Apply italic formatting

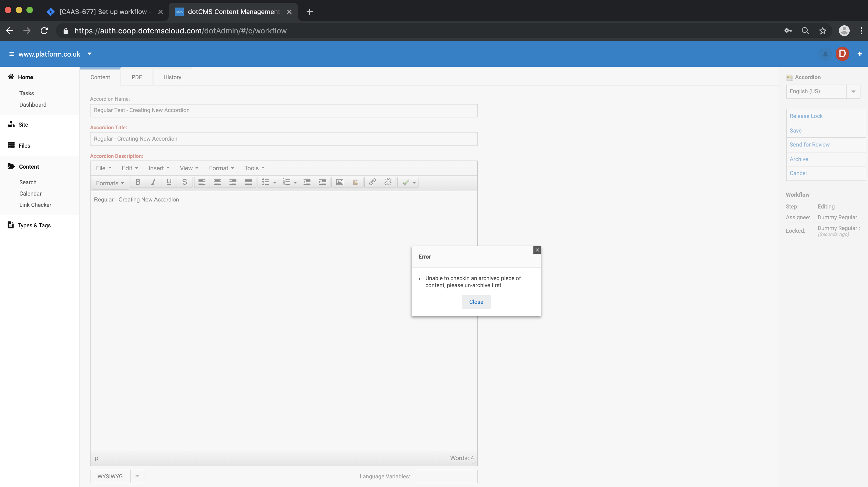[x=153, y=182]
